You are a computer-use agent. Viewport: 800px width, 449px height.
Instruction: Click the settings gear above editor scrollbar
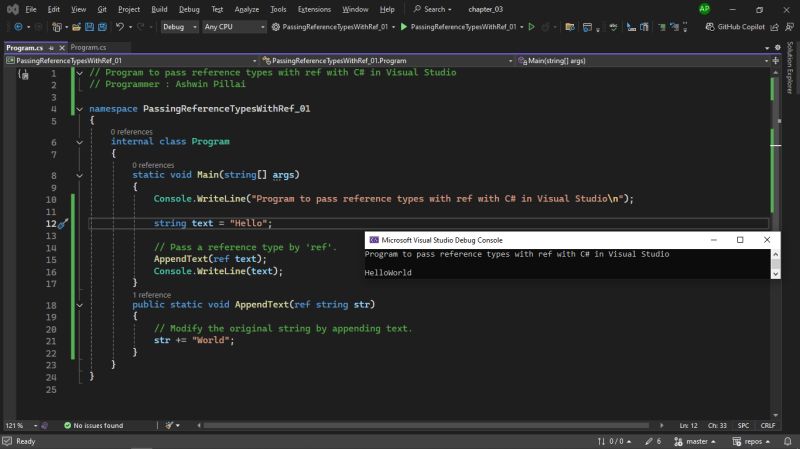pos(778,47)
